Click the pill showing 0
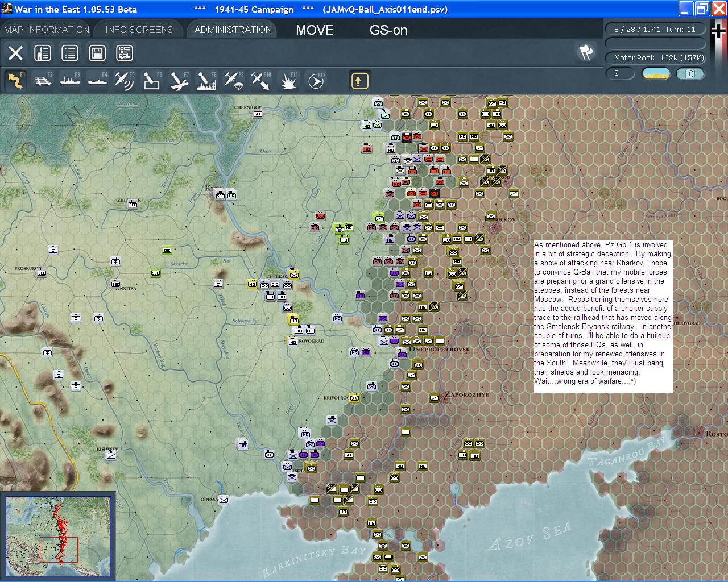 (x=690, y=73)
